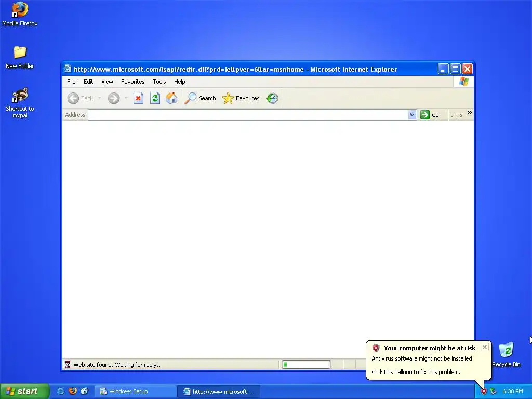Click the IE page icon in title bar
532x399 pixels.
click(x=68, y=69)
